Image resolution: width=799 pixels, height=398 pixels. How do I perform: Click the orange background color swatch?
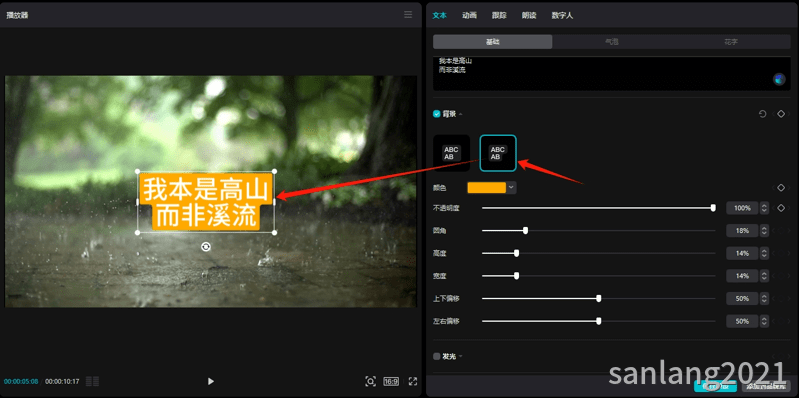click(x=487, y=188)
